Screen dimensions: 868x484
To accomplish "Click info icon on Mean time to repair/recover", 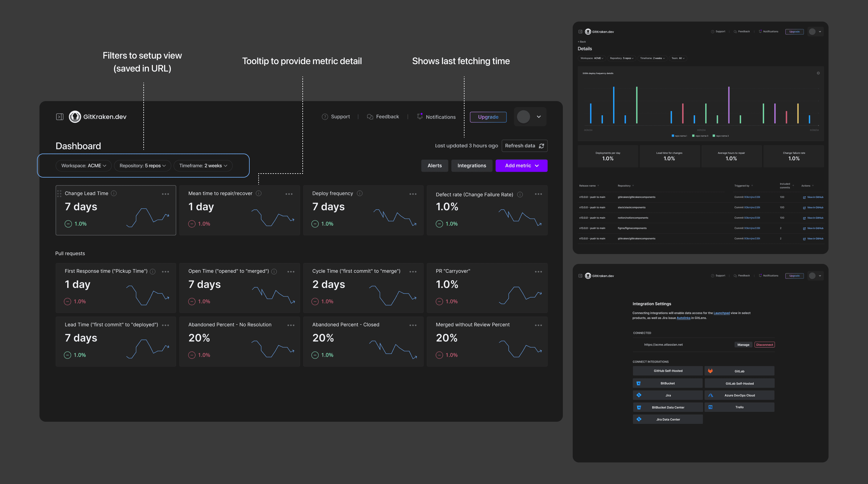I will pyautogui.click(x=258, y=193).
